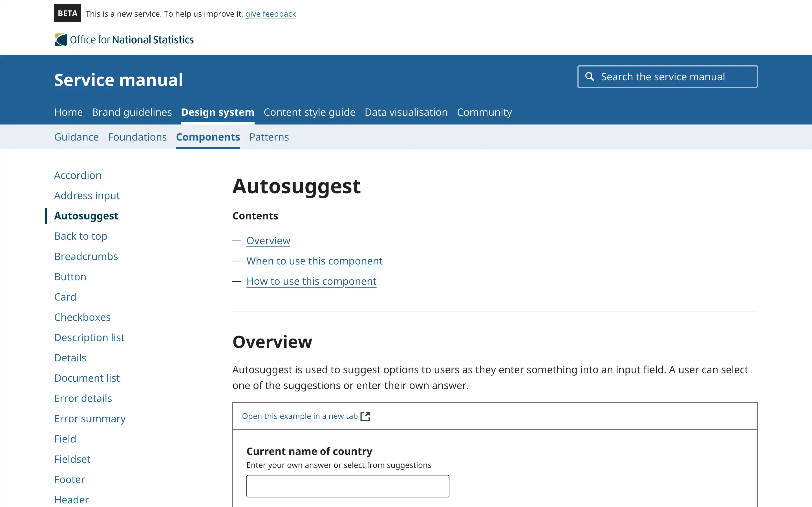Click When to use this component
Viewport: 812px width, 507px height.
tap(314, 261)
